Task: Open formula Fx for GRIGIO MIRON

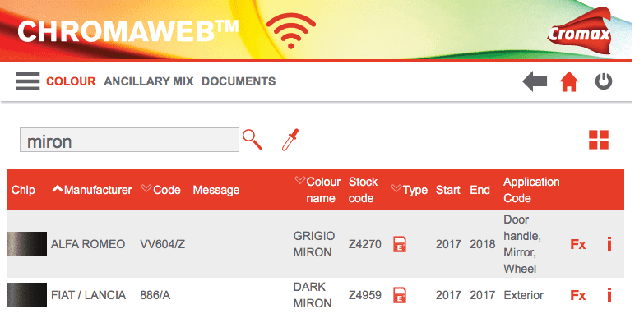Action: [x=577, y=244]
